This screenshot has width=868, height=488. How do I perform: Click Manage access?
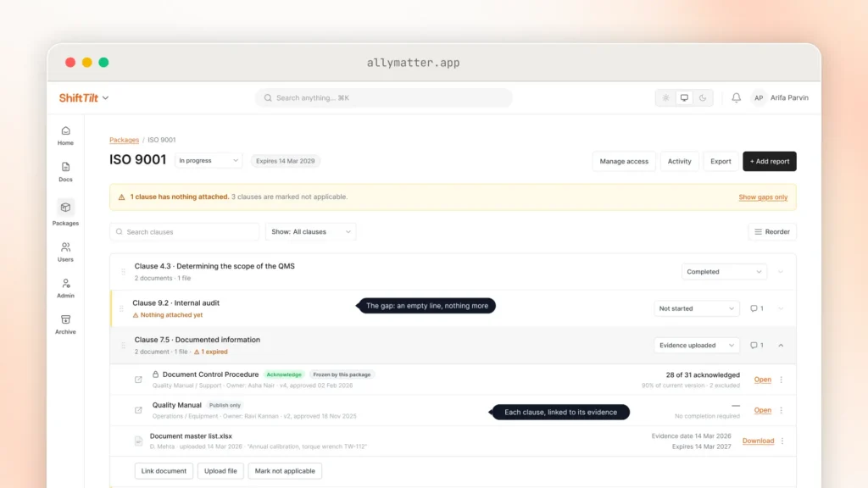click(x=624, y=161)
